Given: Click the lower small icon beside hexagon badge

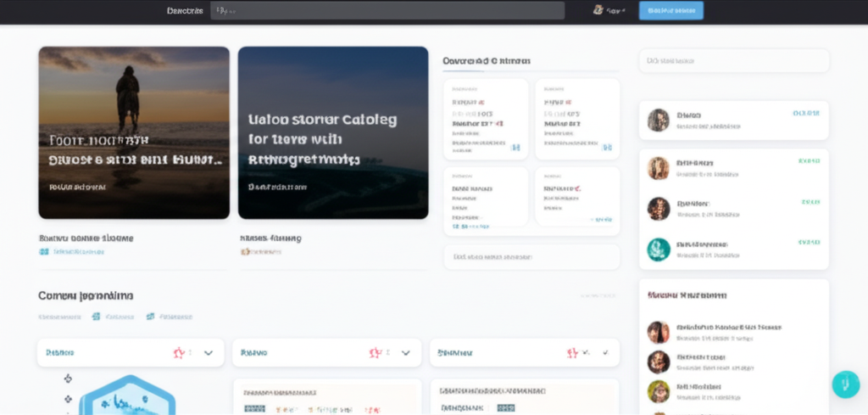Looking at the screenshot, I should coord(68,399).
